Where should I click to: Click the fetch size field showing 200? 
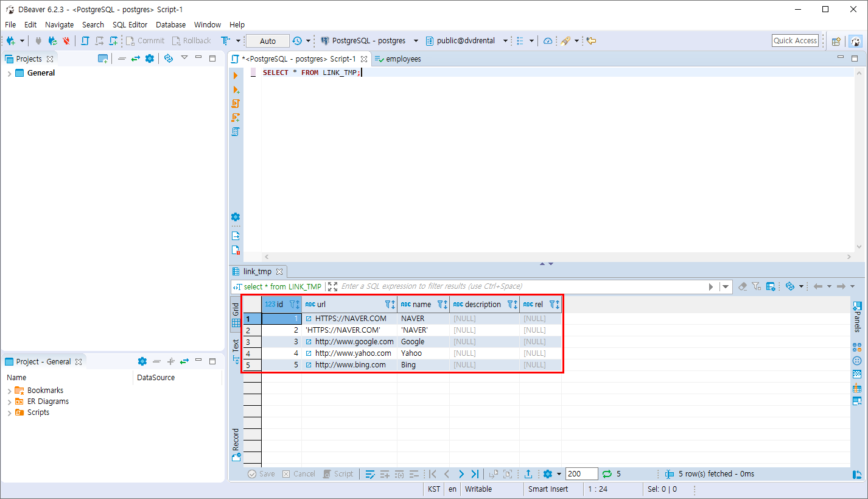(581, 473)
